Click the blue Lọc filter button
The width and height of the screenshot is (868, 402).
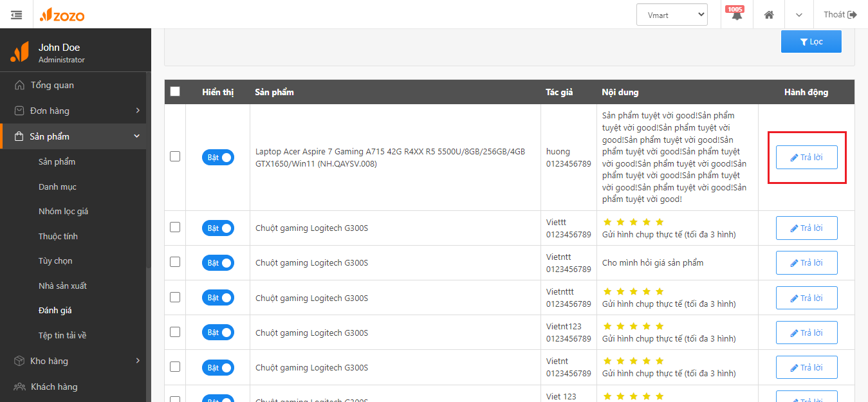[811, 42]
